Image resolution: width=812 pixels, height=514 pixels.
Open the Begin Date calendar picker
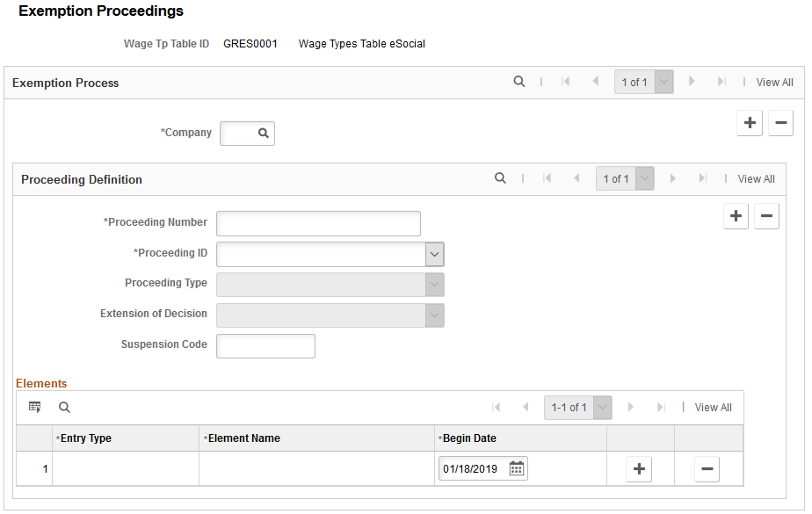[x=517, y=469]
